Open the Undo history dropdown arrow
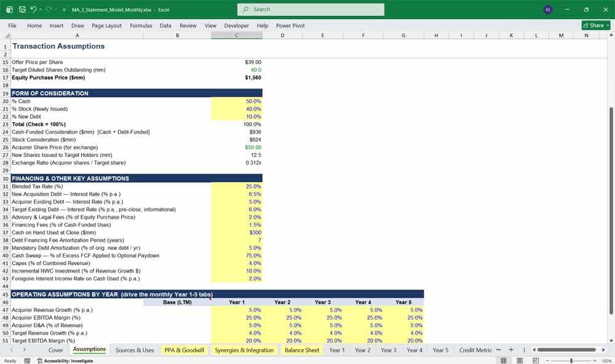The width and height of the screenshot is (615, 364). click(x=41, y=9)
